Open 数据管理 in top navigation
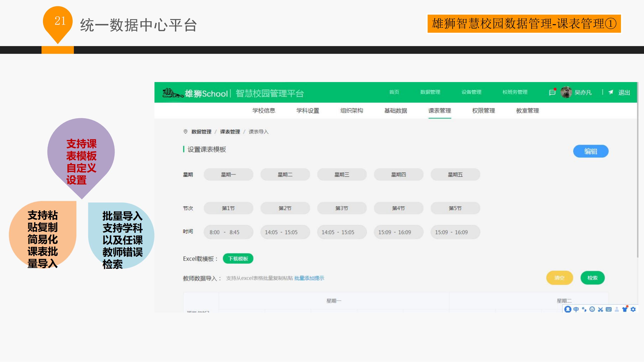 430,92
